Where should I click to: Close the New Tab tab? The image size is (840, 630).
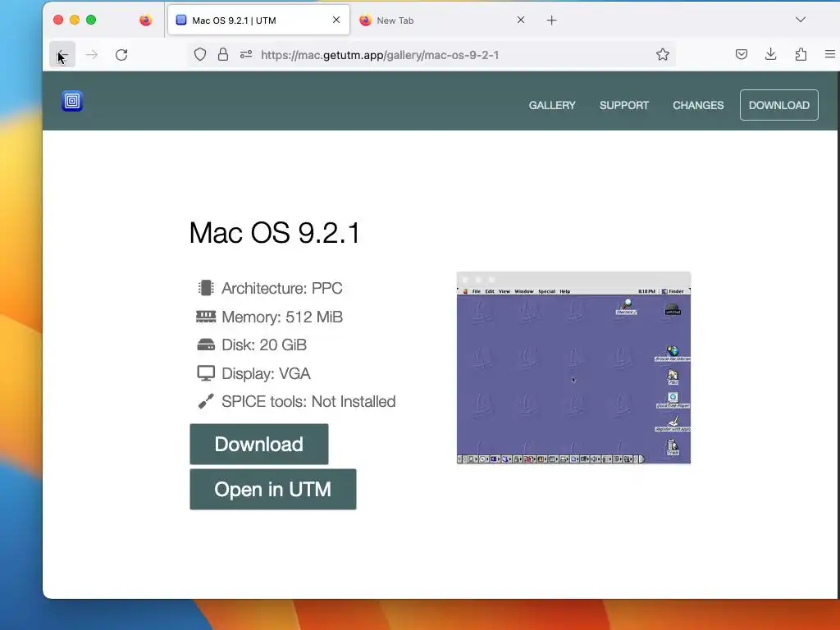pos(521,20)
